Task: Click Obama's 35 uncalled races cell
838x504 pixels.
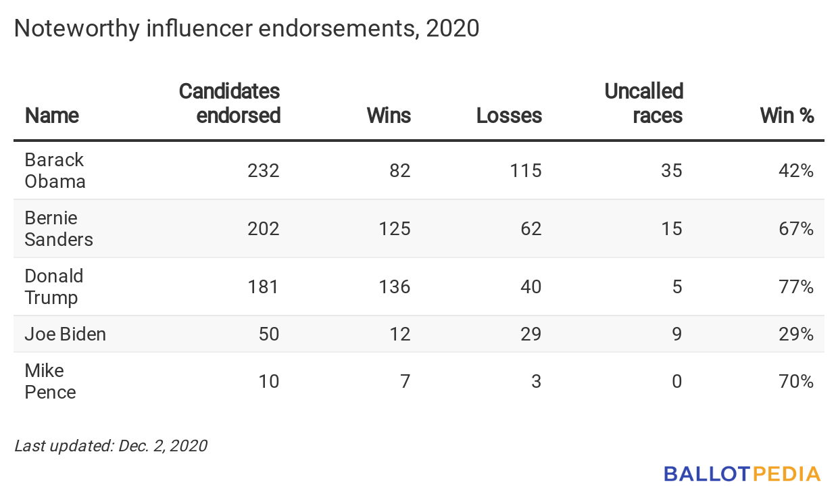Action: tap(672, 170)
